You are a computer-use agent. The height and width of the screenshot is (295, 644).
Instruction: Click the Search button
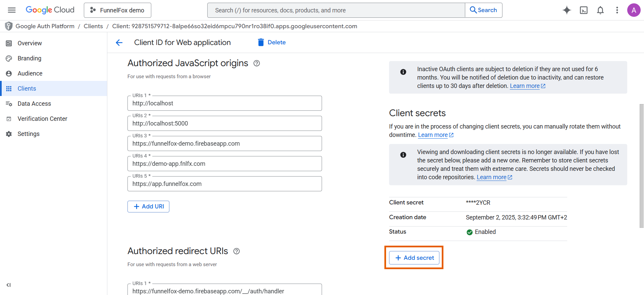pyautogui.click(x=483, y=10)
